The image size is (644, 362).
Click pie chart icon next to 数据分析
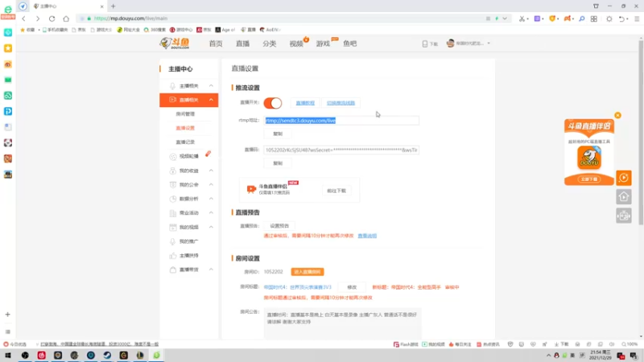pyautogui.click(x=172, y=199)
